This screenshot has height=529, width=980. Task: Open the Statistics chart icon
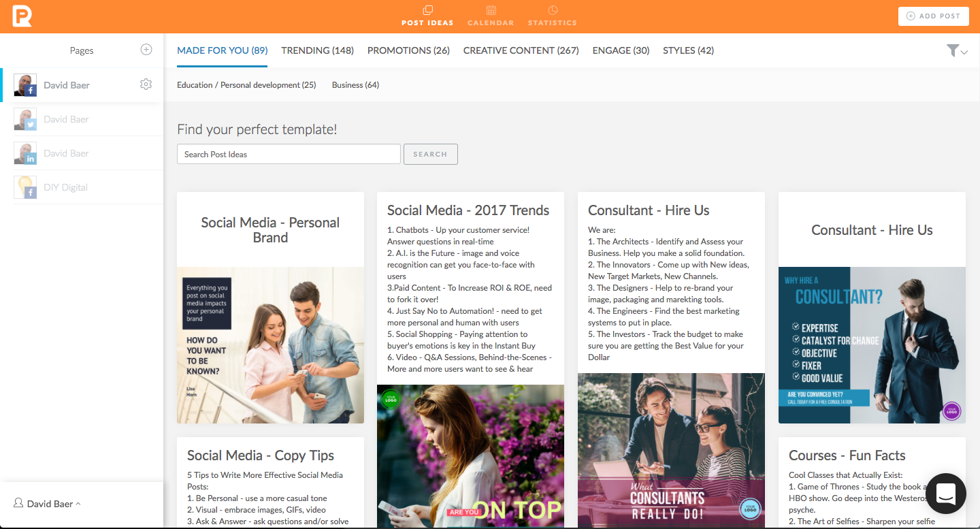click(553, 10)
